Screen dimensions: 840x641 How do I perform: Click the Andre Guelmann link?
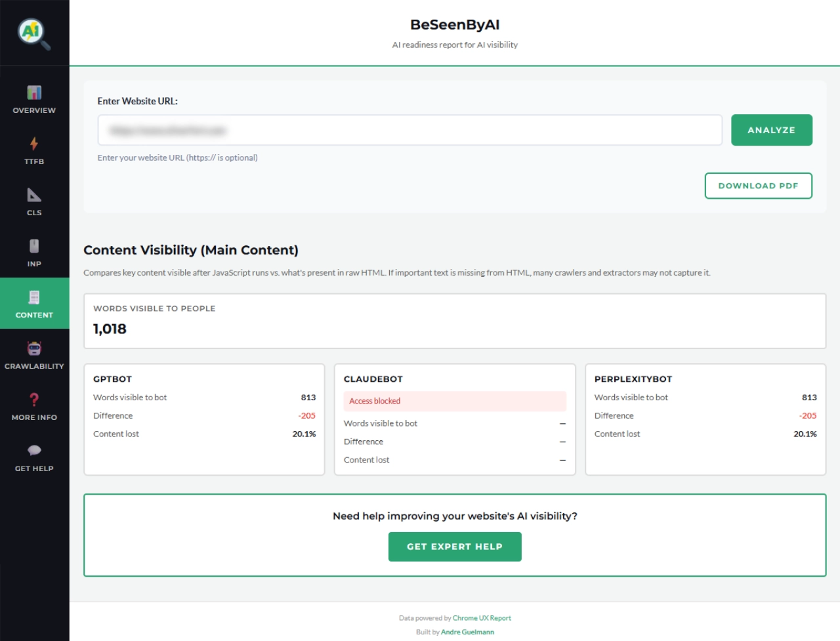(x=469, y=632)
